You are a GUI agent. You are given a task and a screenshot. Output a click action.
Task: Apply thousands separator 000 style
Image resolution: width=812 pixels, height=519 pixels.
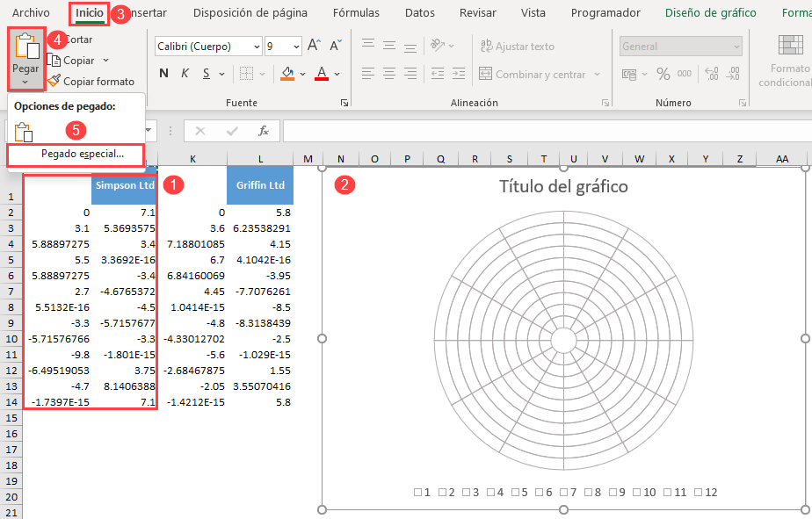[x=684, y=74]
